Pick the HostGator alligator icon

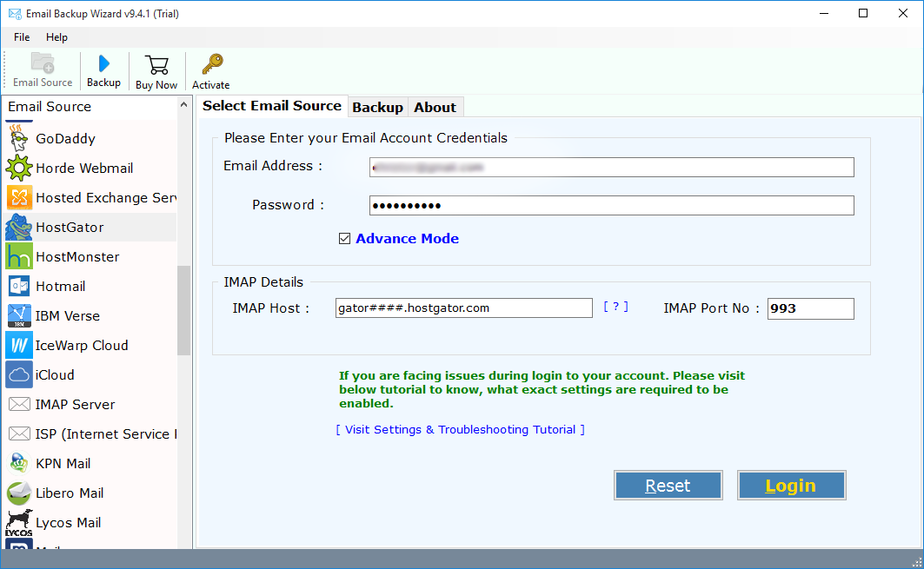click(x=19, y=228)
